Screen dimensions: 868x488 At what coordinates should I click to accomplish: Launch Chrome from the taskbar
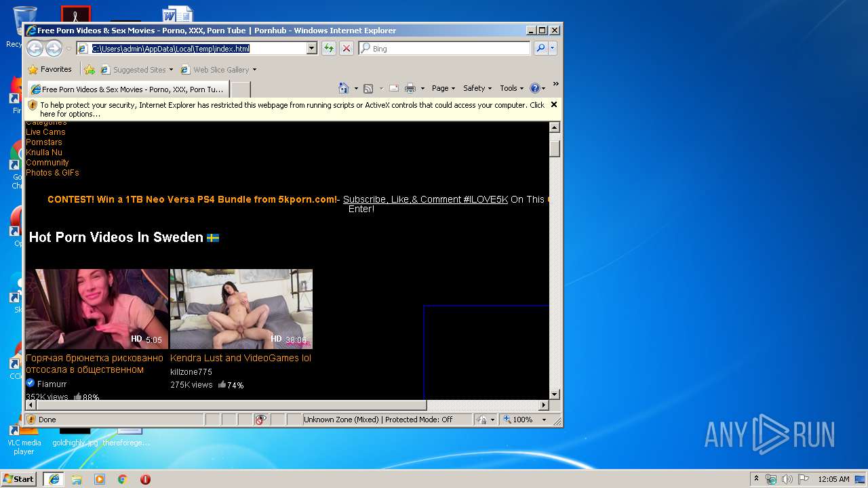point(123,479)
